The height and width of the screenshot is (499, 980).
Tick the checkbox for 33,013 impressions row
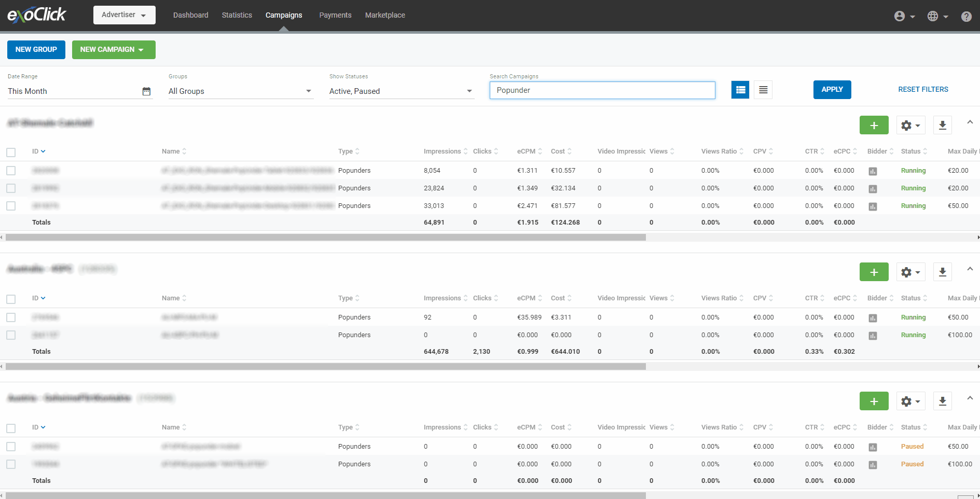pyautogui.click(x=11, y=206)
